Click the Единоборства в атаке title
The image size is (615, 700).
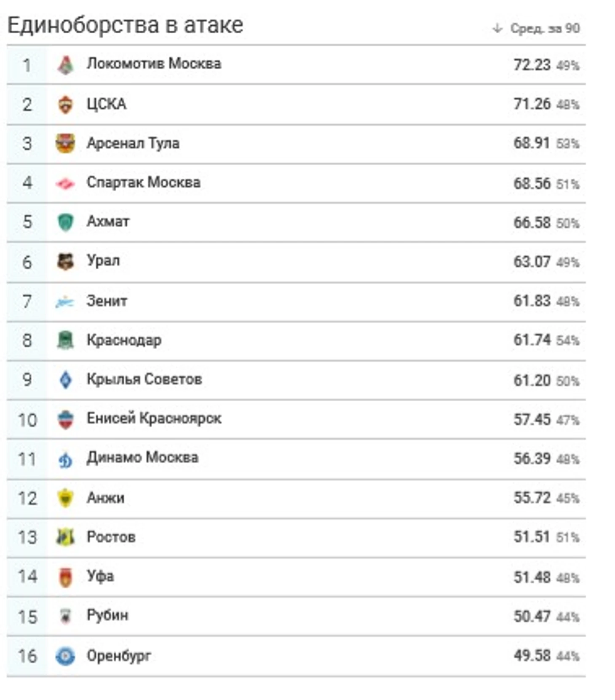126,25
